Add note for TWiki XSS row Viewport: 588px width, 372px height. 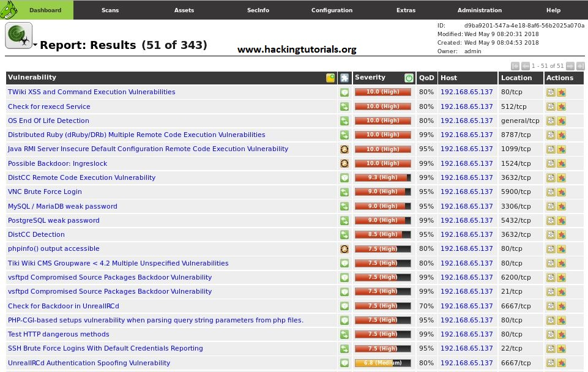[551, 92]
